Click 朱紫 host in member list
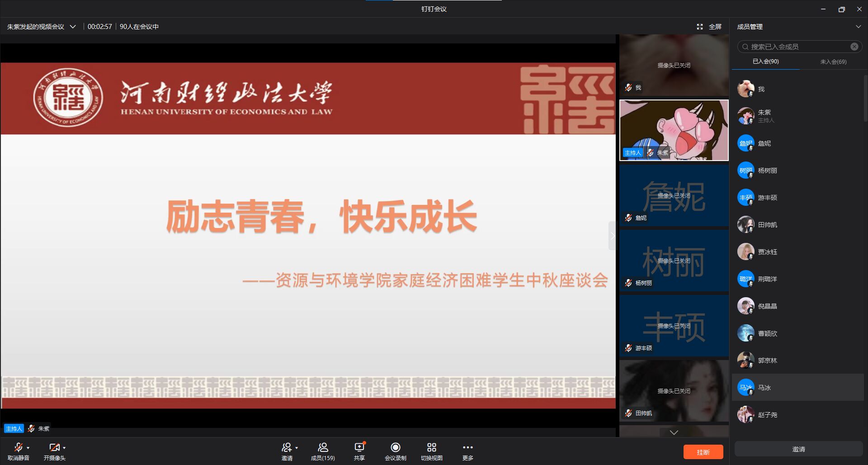The width and height of the screenshot is (868, 465). coord(797,116)
